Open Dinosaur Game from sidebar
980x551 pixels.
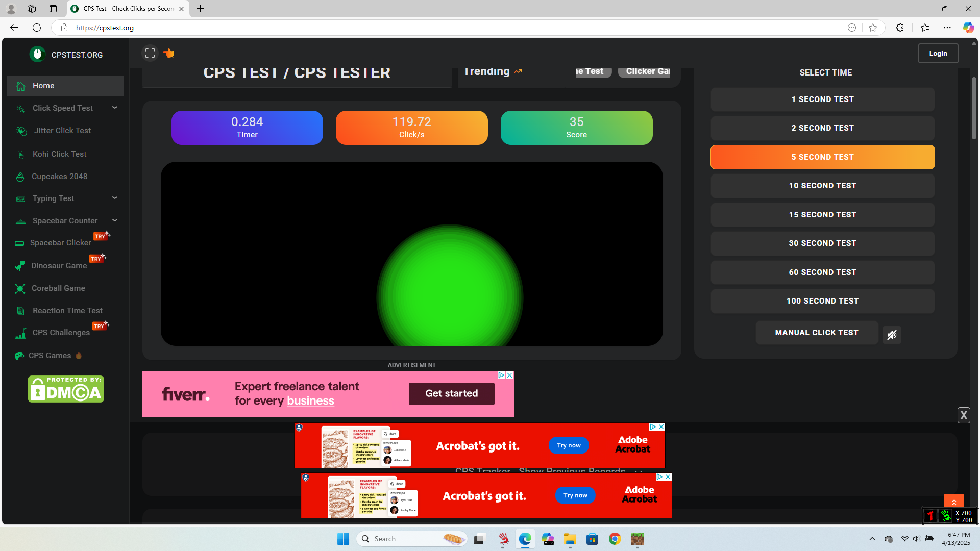59,266
